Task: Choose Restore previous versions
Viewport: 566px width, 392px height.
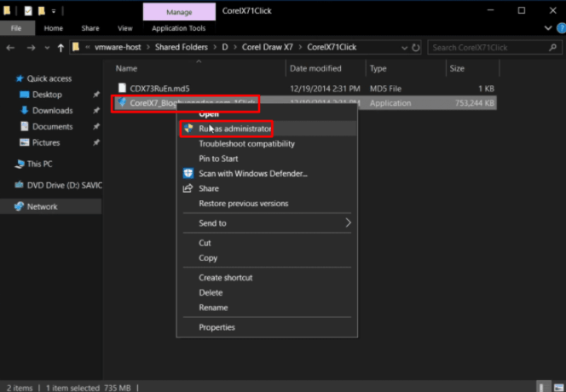Action: [267, 204]
